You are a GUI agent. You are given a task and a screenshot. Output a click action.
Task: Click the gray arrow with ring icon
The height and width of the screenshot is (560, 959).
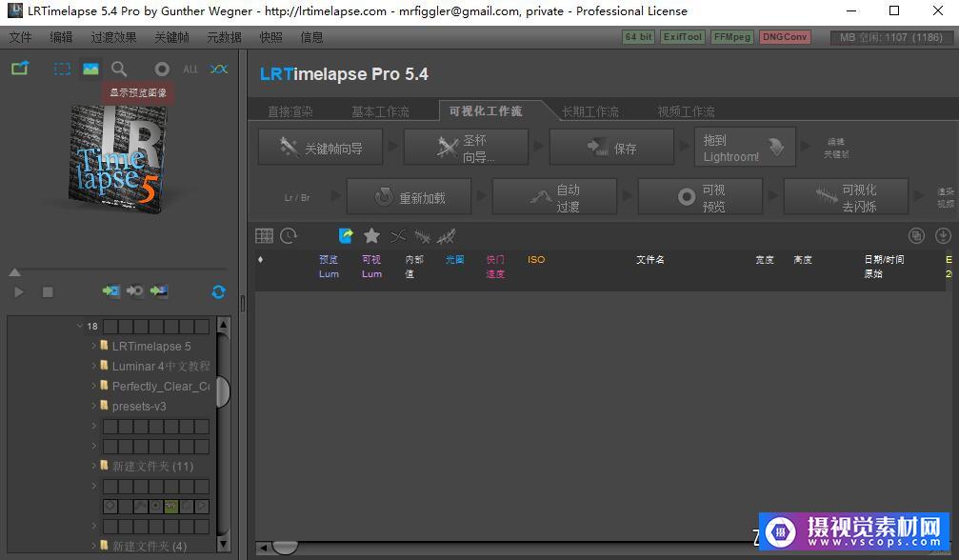tap(134, 291)
